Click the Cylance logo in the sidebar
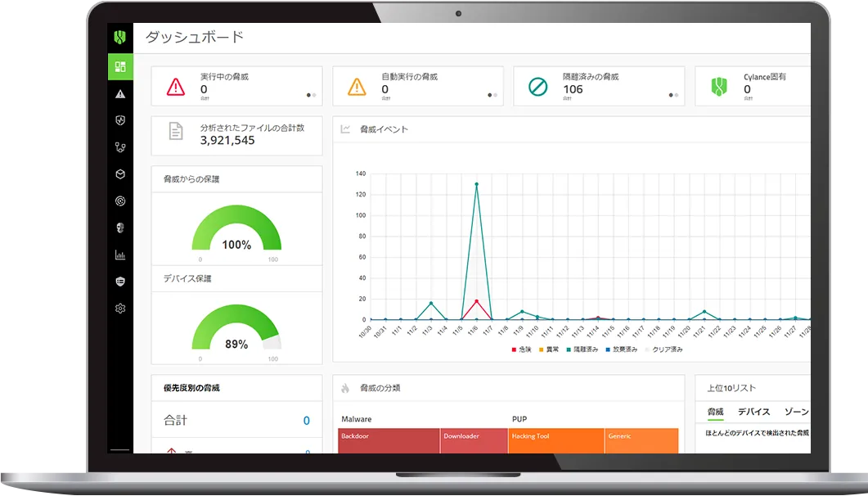 coord(120,37)
